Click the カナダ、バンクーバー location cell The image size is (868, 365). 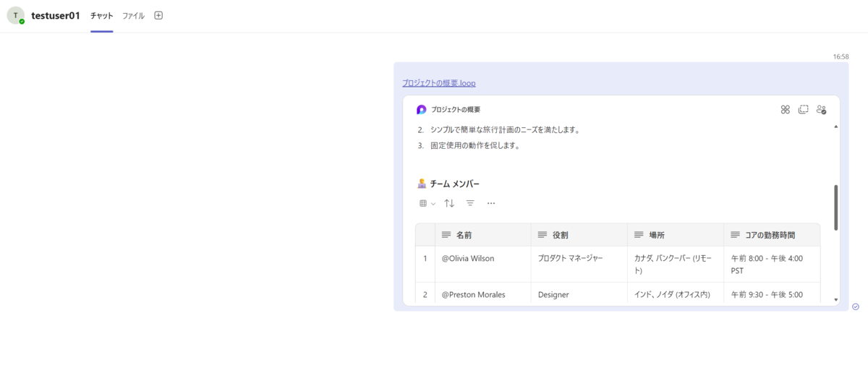coord(675,265)
